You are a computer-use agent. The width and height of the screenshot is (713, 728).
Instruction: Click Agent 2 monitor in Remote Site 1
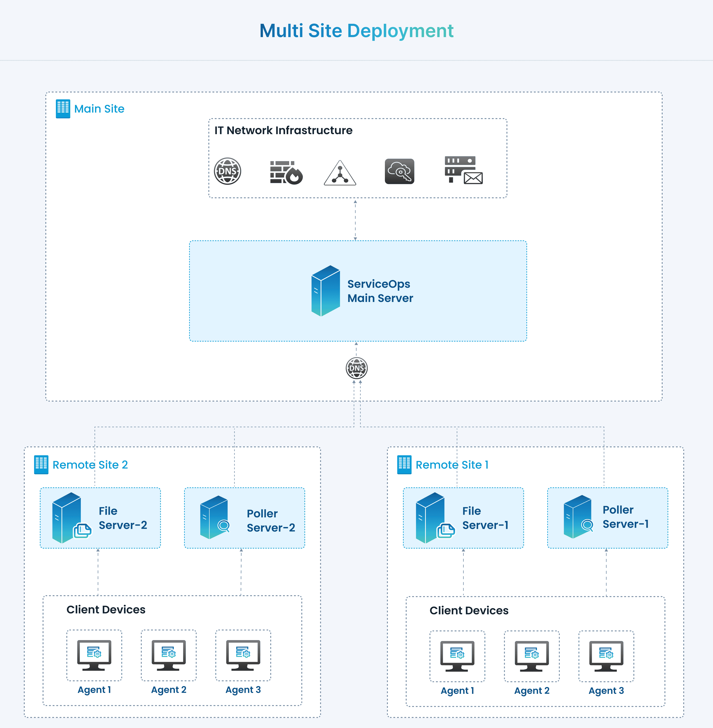coord(531,656)
